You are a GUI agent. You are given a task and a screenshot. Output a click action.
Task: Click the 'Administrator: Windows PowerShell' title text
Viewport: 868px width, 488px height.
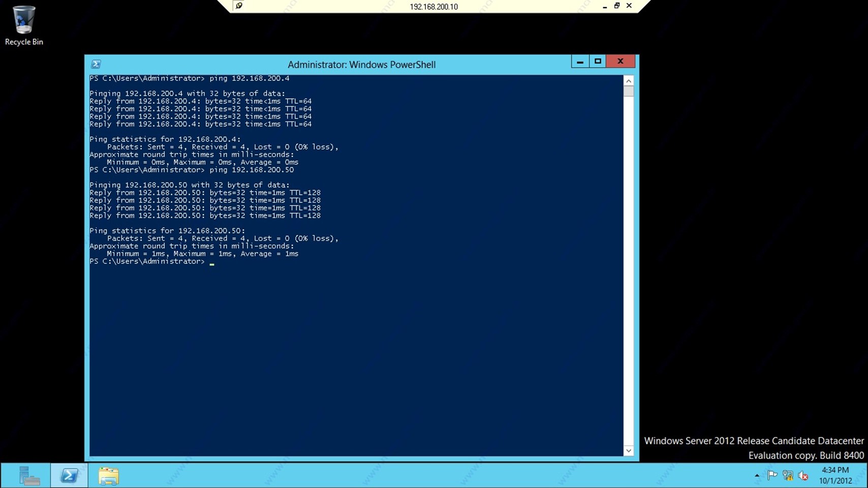pos(361,65)
